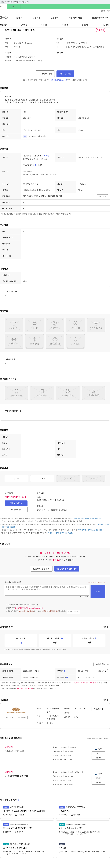Image resolution: width=110 pixels, height=868 pixels.
Task: Open the 실업급여 menu
Action: (55, 17)
